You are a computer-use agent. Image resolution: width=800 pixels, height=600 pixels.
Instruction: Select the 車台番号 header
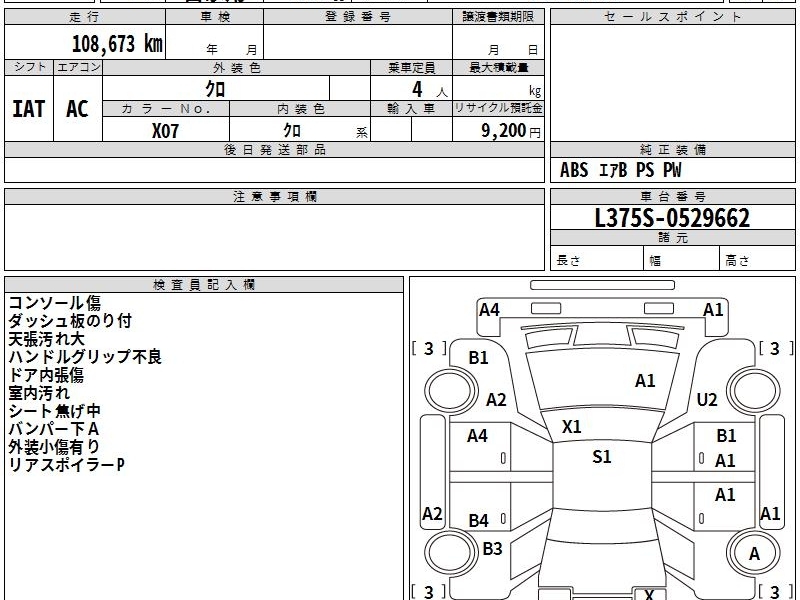(672, 196)
